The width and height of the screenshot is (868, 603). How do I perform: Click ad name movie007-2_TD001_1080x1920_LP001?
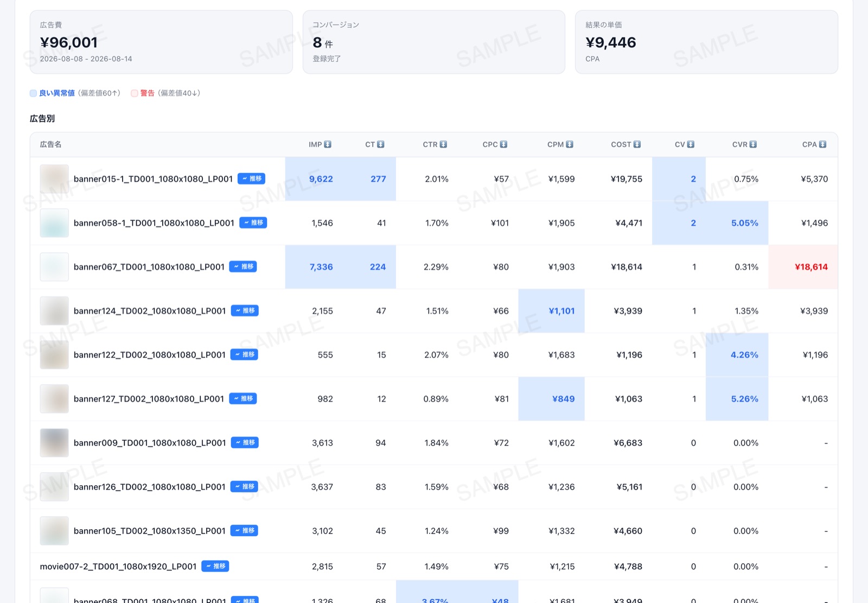(118, 566)
